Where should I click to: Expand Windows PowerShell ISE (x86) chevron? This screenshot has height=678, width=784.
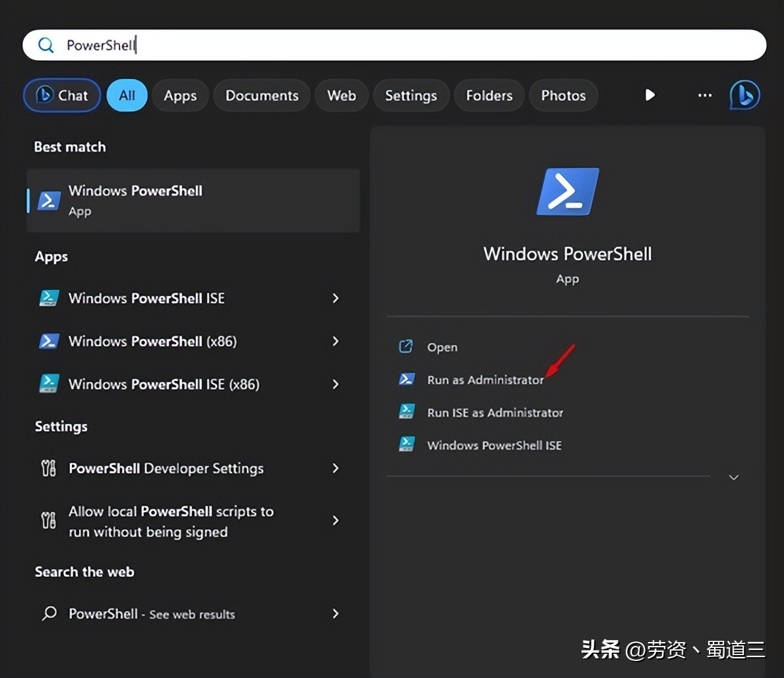click(x=335, y=384)
